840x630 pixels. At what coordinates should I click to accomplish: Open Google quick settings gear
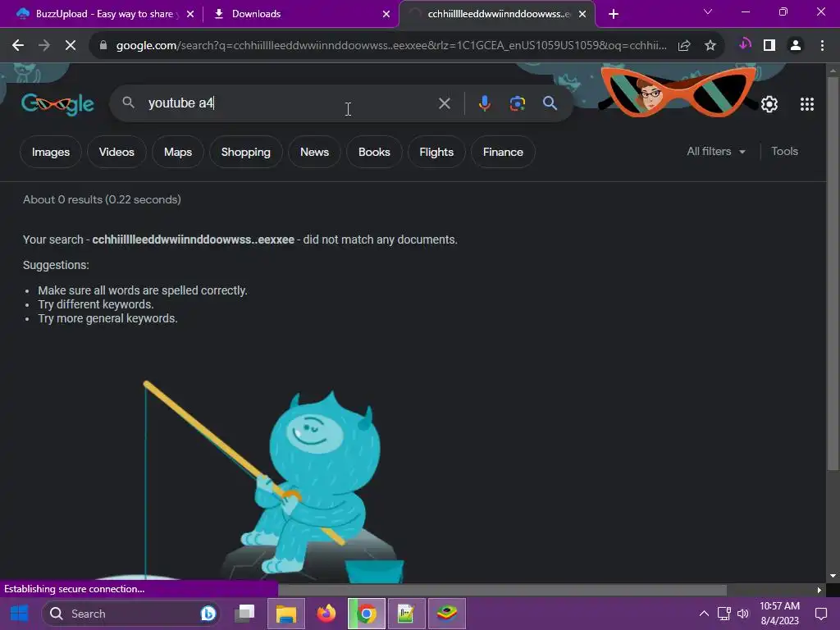(x=769, y=104)
